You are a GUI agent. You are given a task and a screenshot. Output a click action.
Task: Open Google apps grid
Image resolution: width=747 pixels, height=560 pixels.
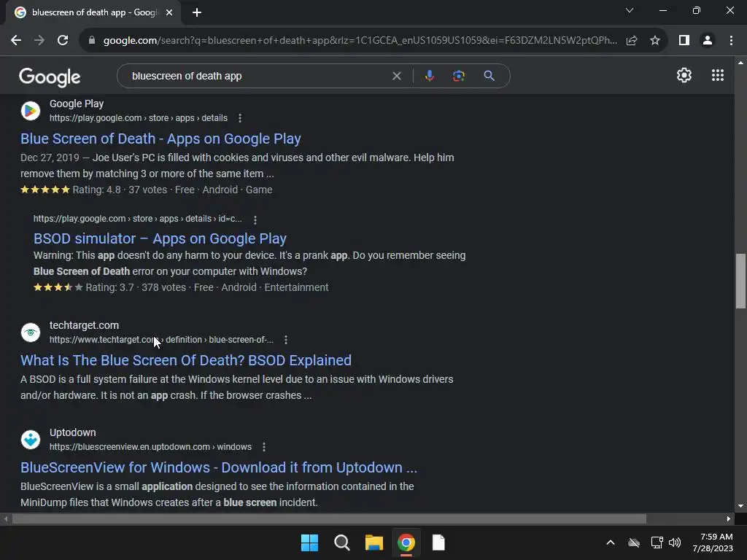pyautogui.click(x=718, y=75)
